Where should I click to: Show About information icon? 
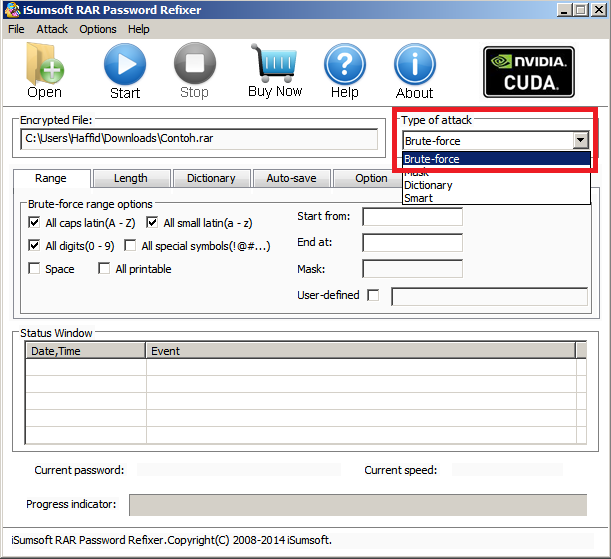point(415,64)
